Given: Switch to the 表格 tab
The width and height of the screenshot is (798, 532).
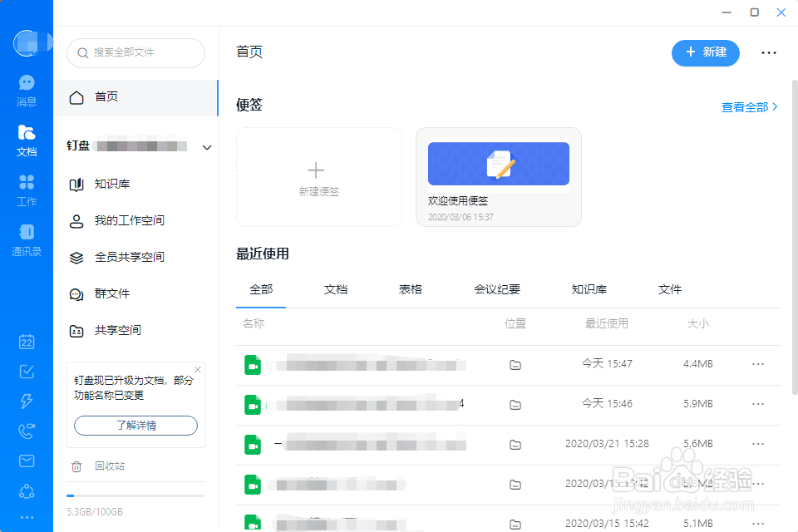Looking at the screenshot, I should click(410, 289).
